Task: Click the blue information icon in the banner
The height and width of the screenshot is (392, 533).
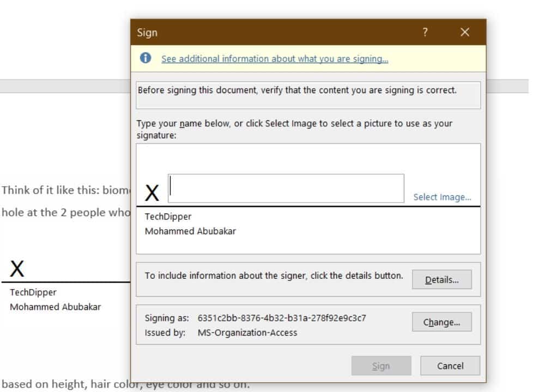Action: 145,59
